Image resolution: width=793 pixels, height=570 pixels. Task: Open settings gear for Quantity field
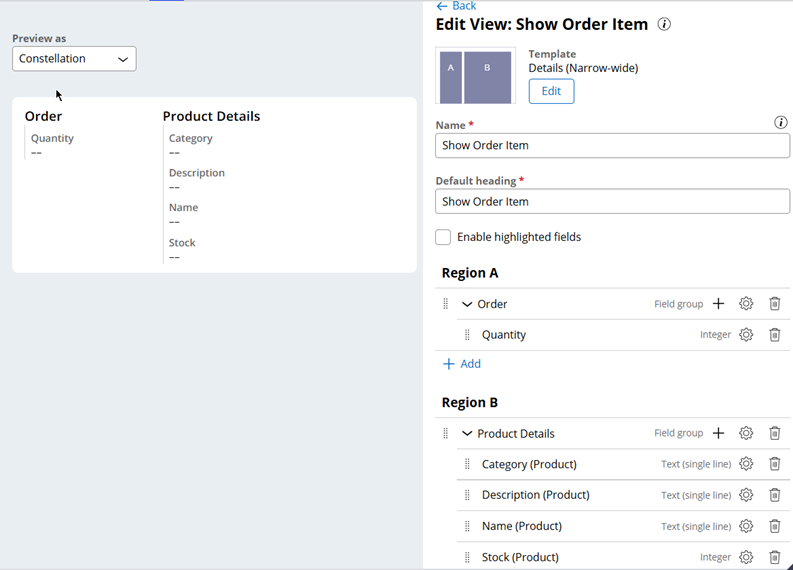pos(746,334)
